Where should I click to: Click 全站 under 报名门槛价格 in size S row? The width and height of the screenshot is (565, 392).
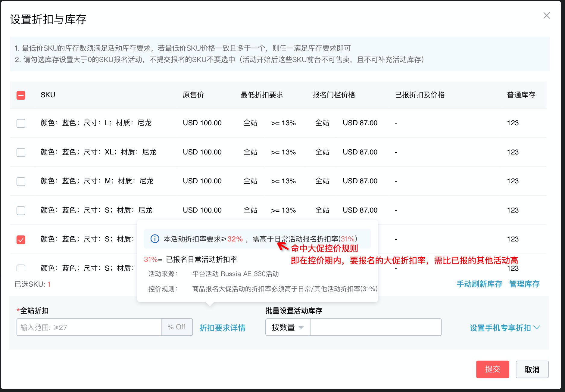tap(322, 210)
